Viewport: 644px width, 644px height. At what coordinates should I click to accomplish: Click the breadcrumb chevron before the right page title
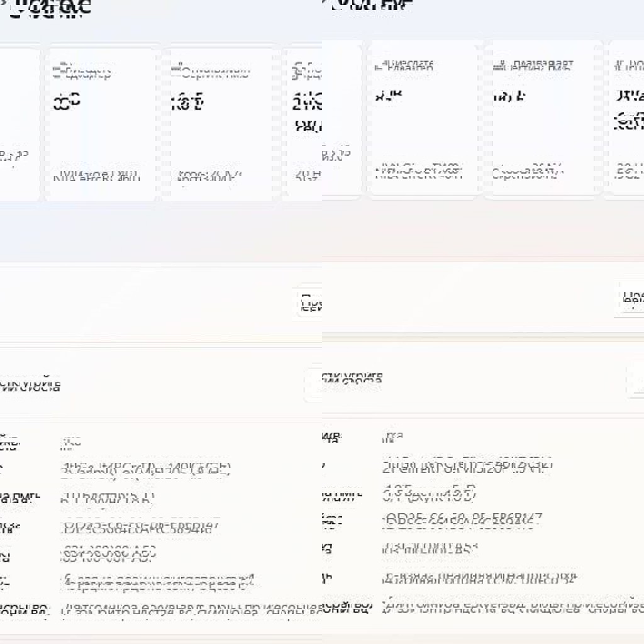click(x=325, y=3)
